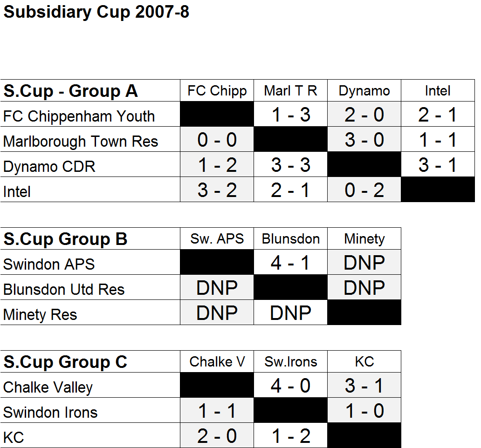481x448 pixels.
Task: Click the 0 - 0 score for Marlborough Town Res
Action: tap(217, 140)
